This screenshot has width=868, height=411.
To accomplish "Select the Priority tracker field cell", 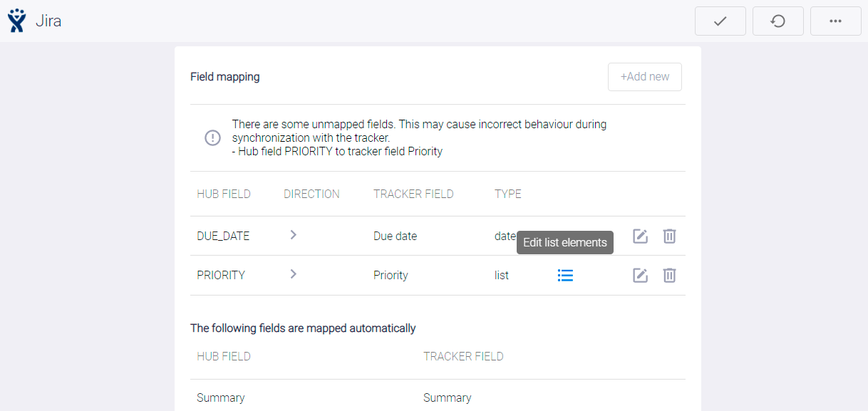I will 391,275.
